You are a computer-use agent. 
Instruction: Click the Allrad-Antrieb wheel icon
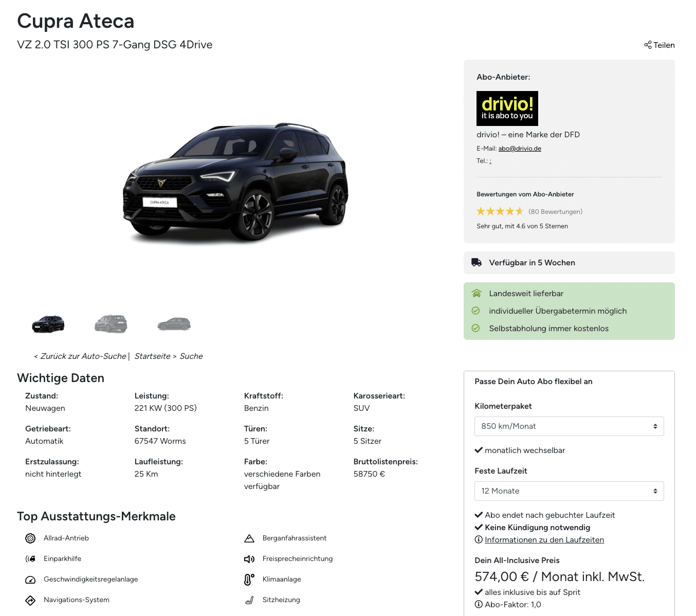click(30, 538)
